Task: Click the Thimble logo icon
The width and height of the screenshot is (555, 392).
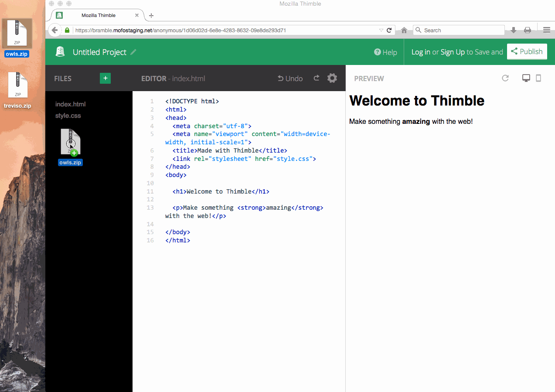Action: click(60, 52)
